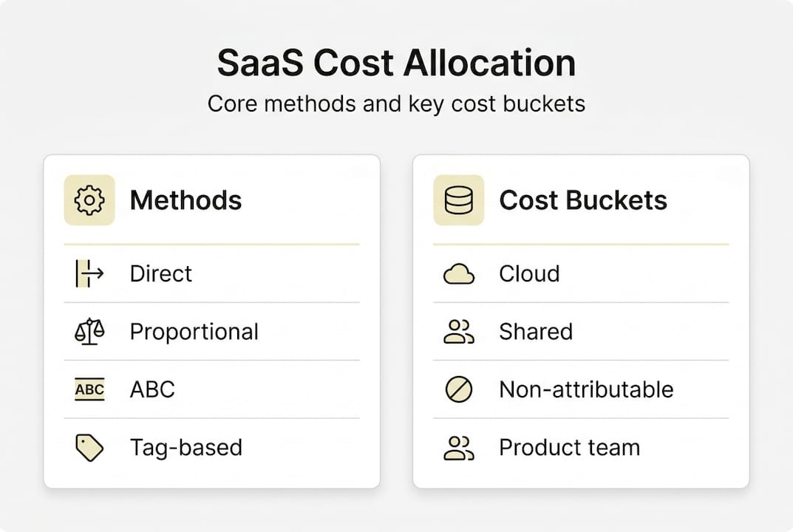The width and height of the screenshot is (793, 532).
Task: Select the "Proportional" row label
Action: pos(194,332)
